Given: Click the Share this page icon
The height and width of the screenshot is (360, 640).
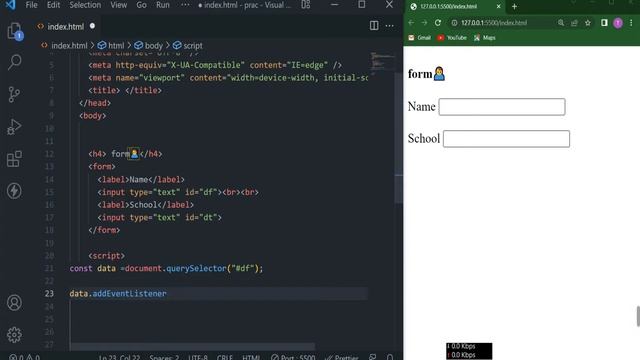Looking at the screenshot, I should (x=574, y=23).
